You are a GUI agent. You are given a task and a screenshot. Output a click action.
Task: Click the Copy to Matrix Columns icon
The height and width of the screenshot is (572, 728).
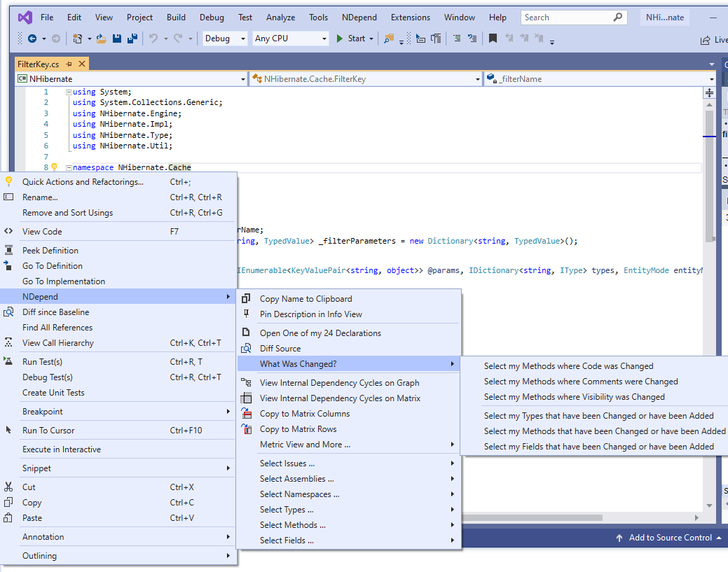246,413
